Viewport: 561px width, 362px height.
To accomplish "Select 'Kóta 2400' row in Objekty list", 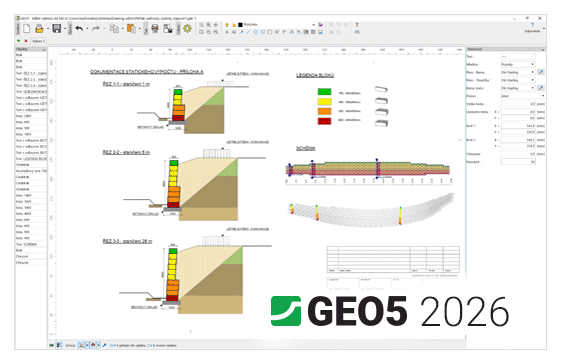I will [x=31, y=116].
